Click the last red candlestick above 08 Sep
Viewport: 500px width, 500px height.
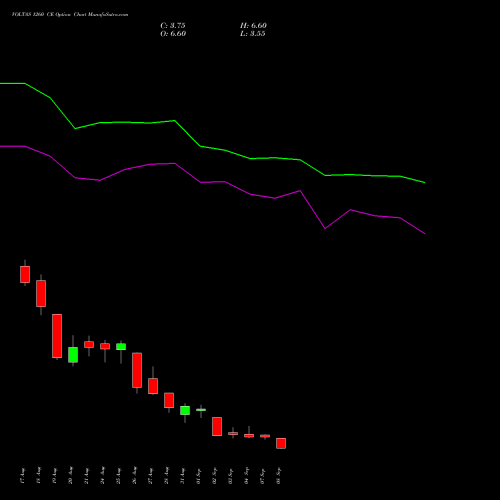point(281,443)
